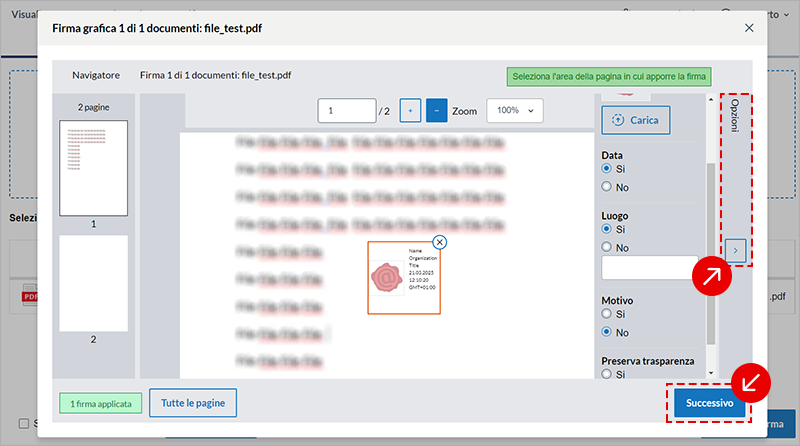800x446 pixels.
Task: Select No for Data option
Action: point(607,187)
